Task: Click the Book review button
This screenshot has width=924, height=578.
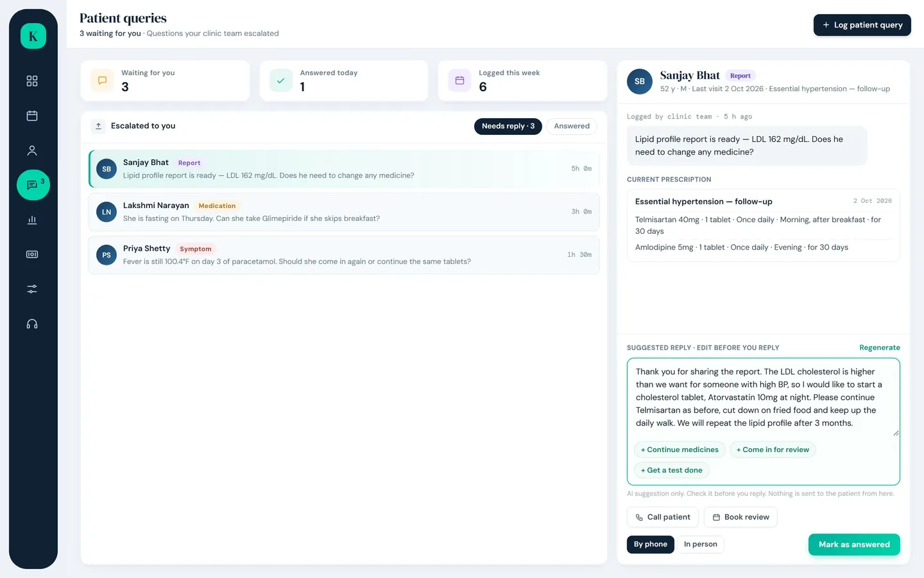Action: (x=740, y=517)
